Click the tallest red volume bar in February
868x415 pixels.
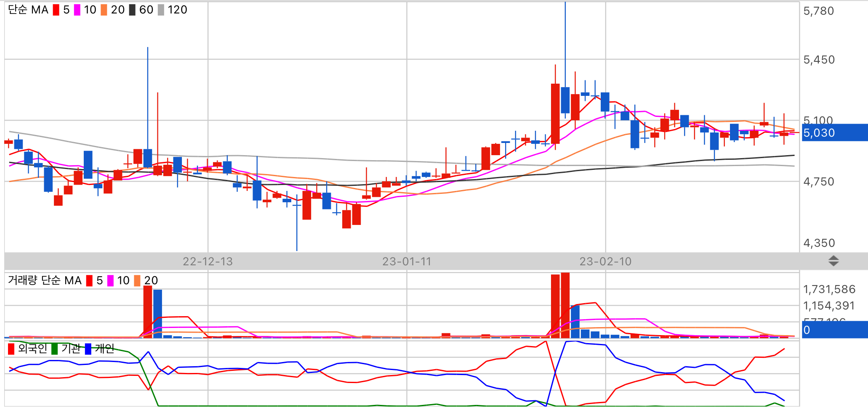(x=565, y=305)
